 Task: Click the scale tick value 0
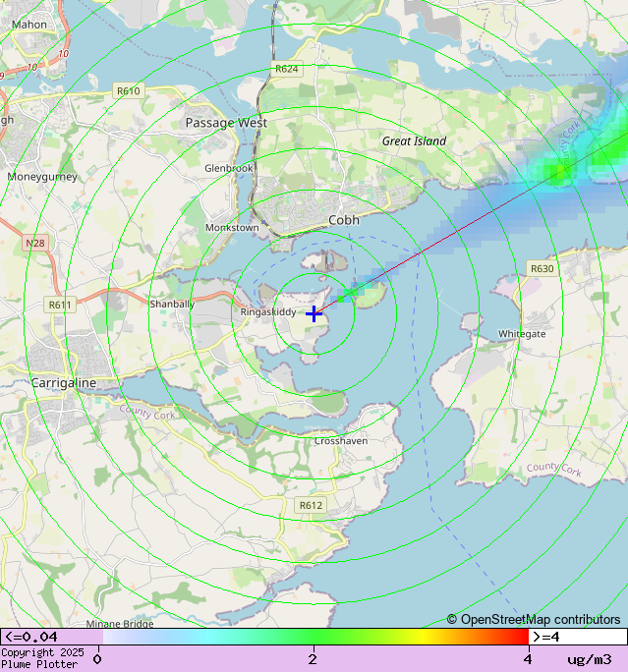click(97, 659)
